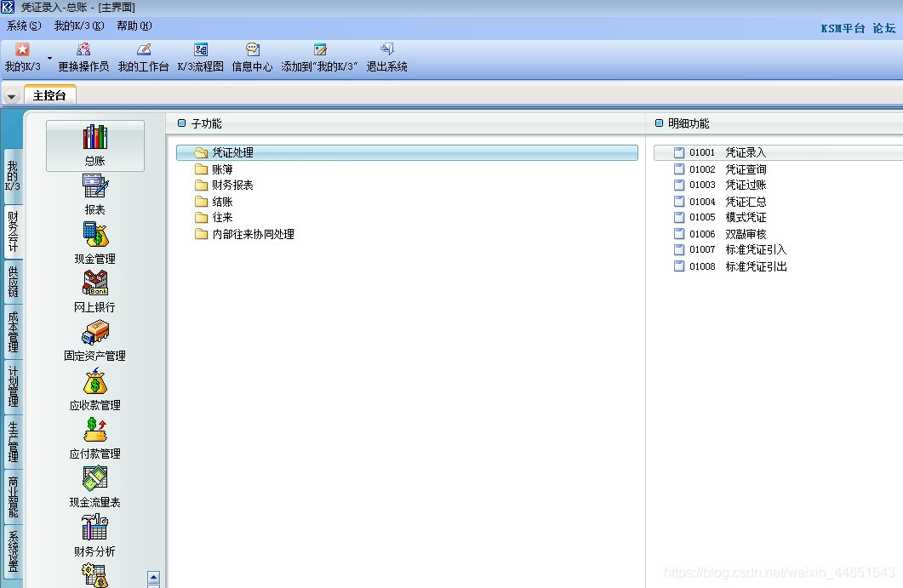Screen dimensions: 903x588
Task: Select the 成本管理 vertical side tab
Action: [x=13, y=332]
